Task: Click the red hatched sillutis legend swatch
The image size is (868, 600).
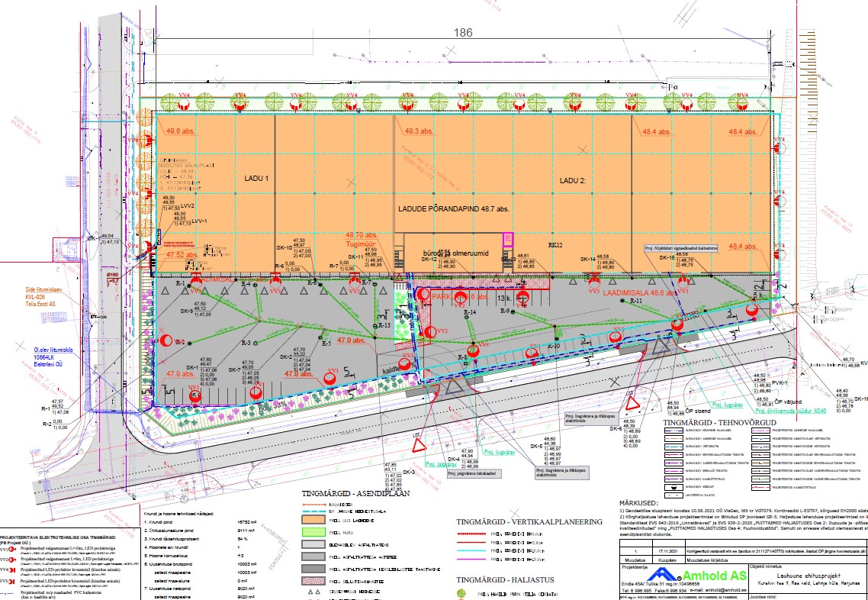Action: 315,580
